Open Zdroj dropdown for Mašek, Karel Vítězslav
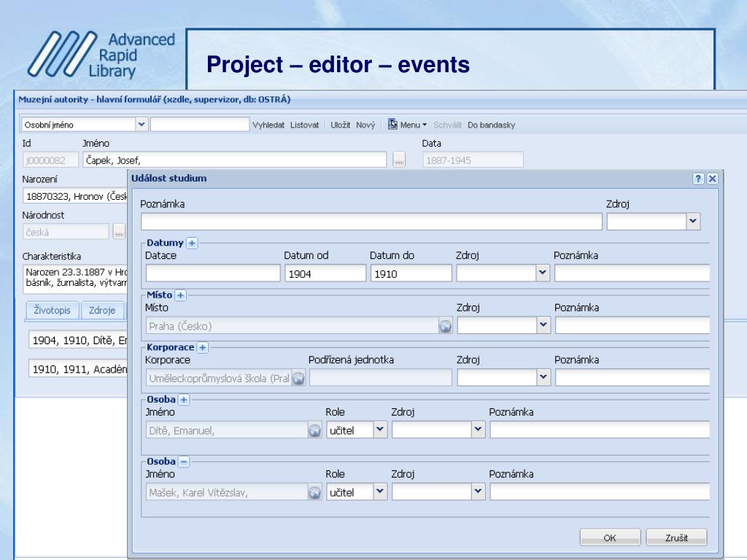 pos(479,491)
